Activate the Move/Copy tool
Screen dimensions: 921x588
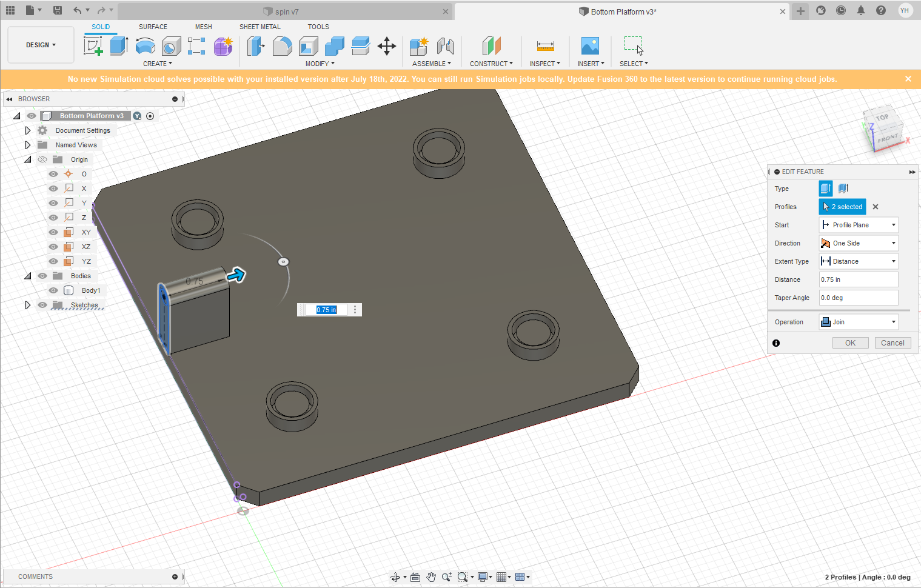coord(387,46)
